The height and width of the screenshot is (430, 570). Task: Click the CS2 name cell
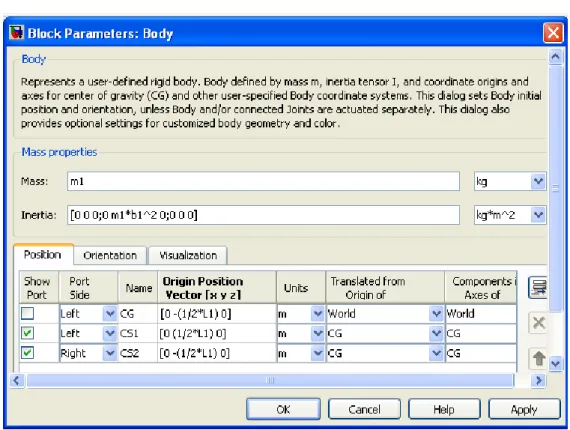pyautogui.click(x=137, y=353)
